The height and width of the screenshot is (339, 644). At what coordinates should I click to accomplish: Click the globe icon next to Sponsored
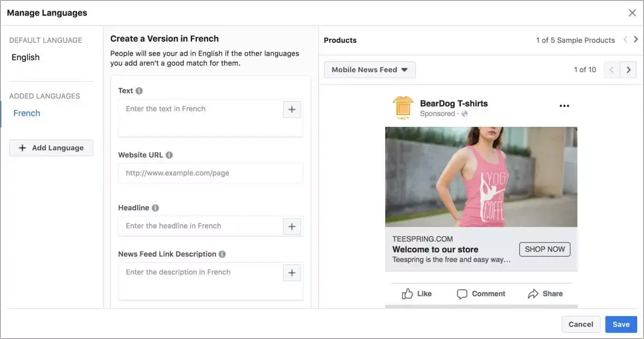point(465,114)
